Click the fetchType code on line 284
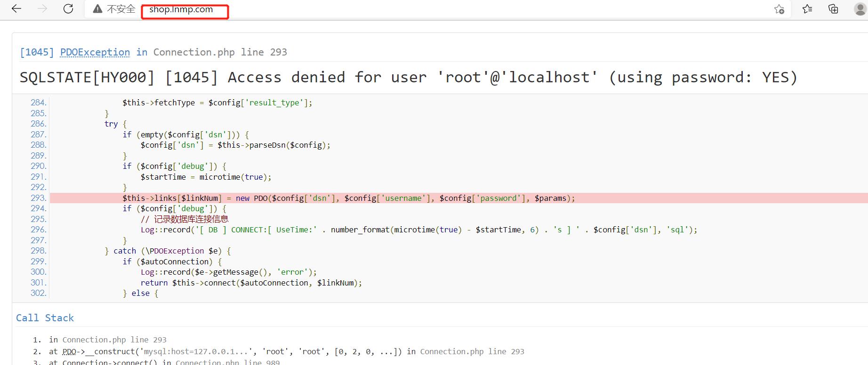This screenshot has height=365, width=868. (217, 103)
